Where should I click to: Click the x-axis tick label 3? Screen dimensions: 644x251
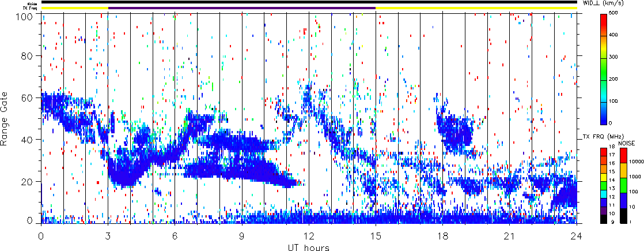pyautogui.click(x=108, y=236)
